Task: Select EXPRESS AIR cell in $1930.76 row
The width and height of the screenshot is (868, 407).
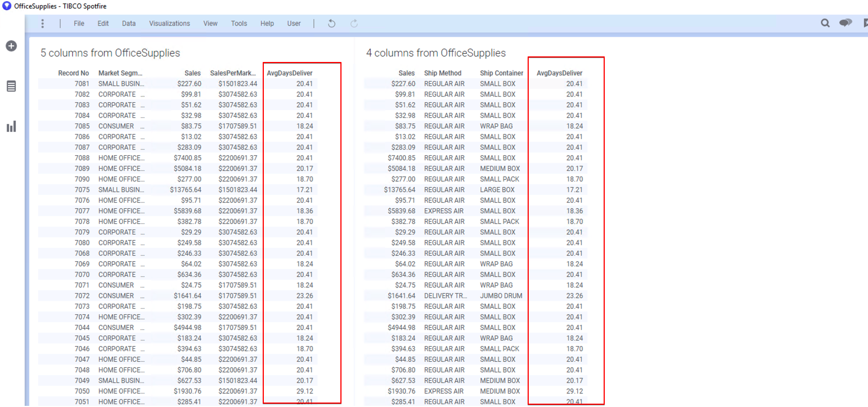Action: click(x=444, y=391)
